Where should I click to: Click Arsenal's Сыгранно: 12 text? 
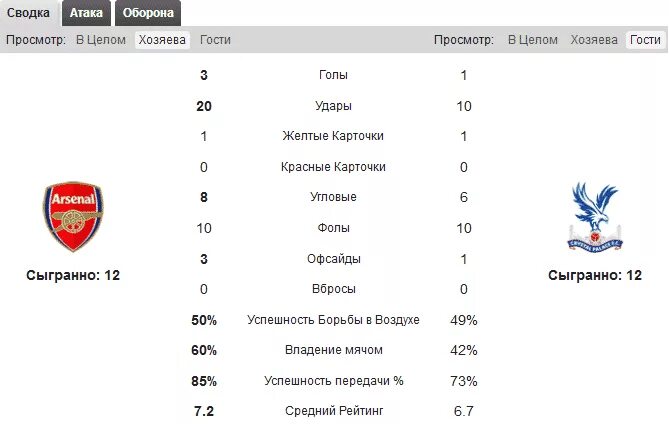tap(73, 275)
